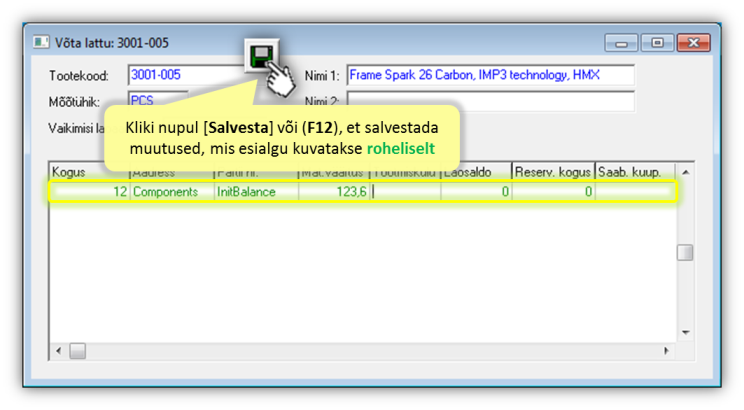Click the Laosaldo cell showing 0
Image resolution: width=744 pixels, height=410 pixels.
pyautogui.click(x=476, y=192)
